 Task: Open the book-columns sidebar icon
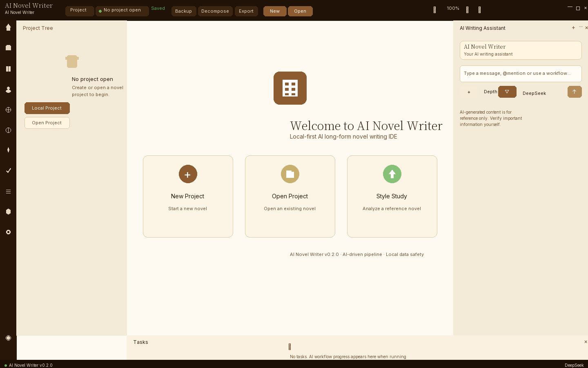coord(8,69)
